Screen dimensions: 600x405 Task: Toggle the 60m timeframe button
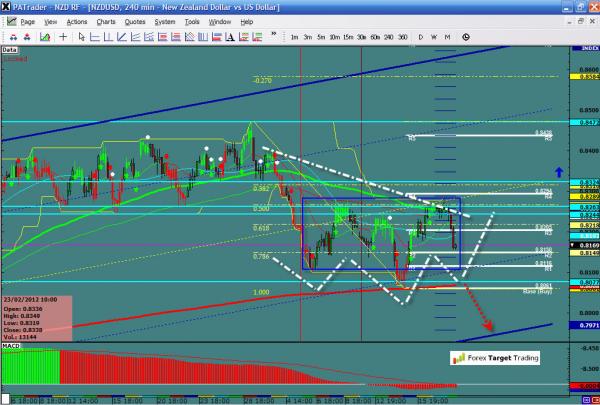point(373,37)
